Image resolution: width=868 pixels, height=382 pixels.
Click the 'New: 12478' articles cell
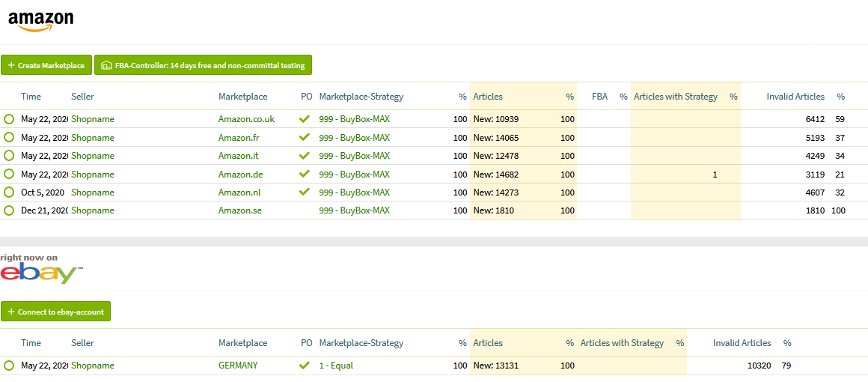[x=496, y=156]
